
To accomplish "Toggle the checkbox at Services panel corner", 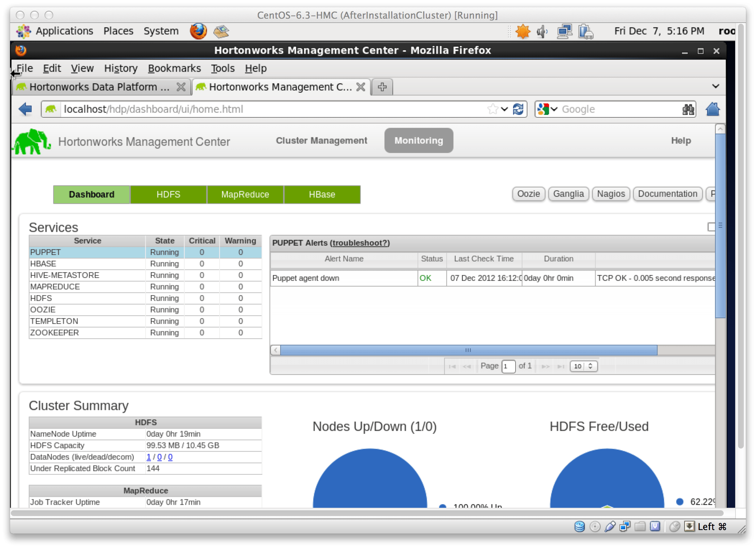I will [x=711, y=227].
